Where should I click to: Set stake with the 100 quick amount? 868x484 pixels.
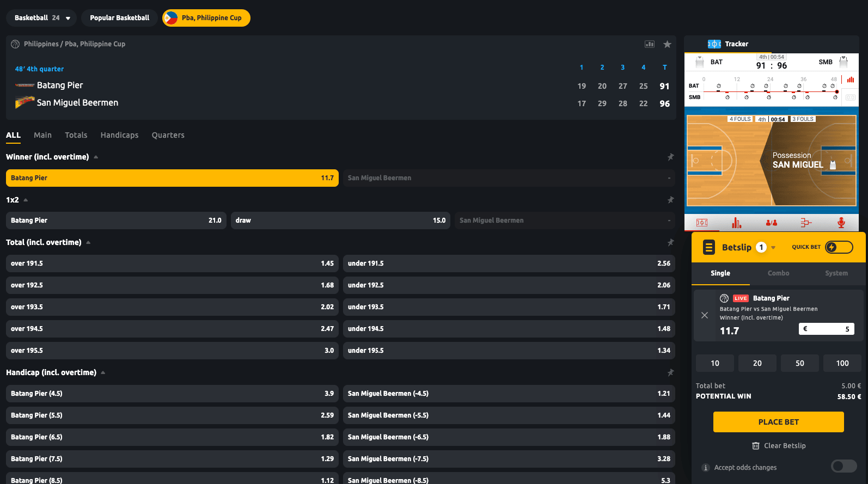tap(842, 363)
